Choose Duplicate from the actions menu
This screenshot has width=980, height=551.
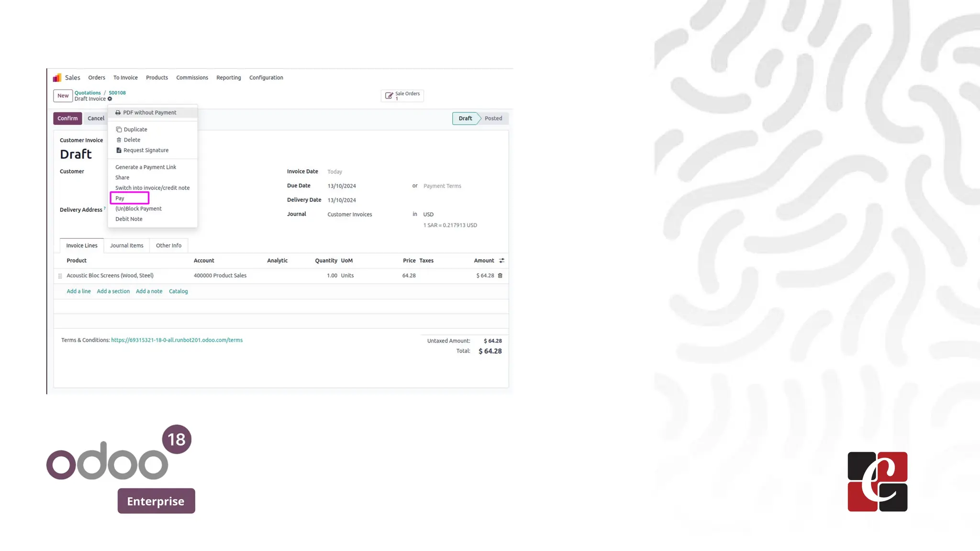click(135, 130)
